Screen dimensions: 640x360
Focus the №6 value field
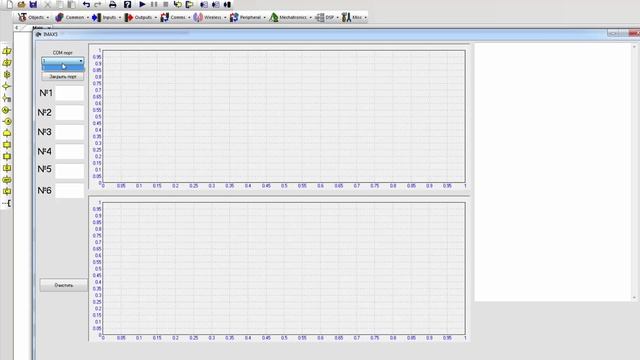click(69, 191)
